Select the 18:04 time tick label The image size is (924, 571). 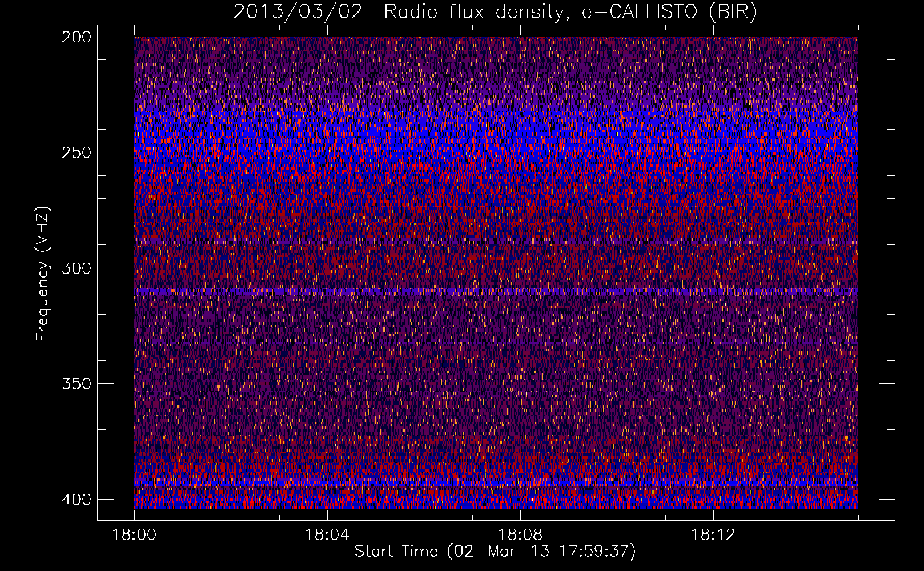click(327, 535)
